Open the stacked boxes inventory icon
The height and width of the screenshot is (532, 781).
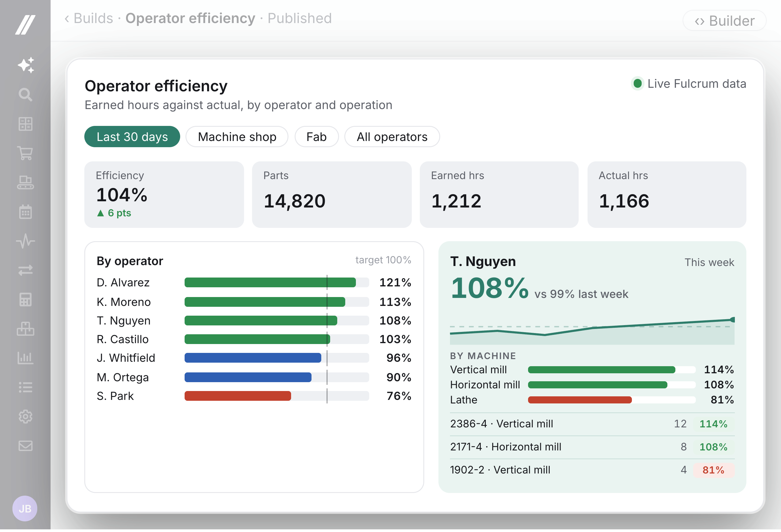coord(25,330)
